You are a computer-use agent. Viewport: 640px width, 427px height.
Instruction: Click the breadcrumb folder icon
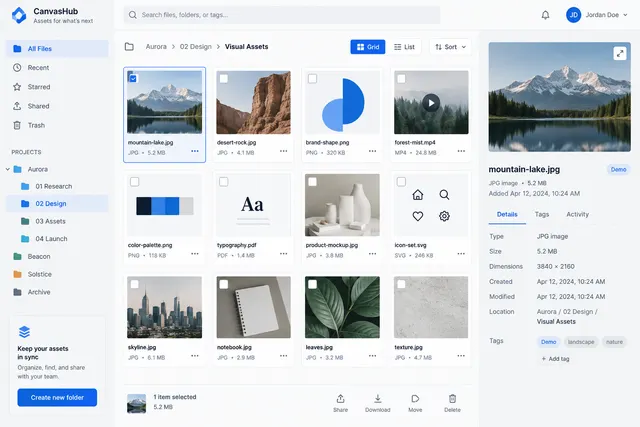click(129, 47)
